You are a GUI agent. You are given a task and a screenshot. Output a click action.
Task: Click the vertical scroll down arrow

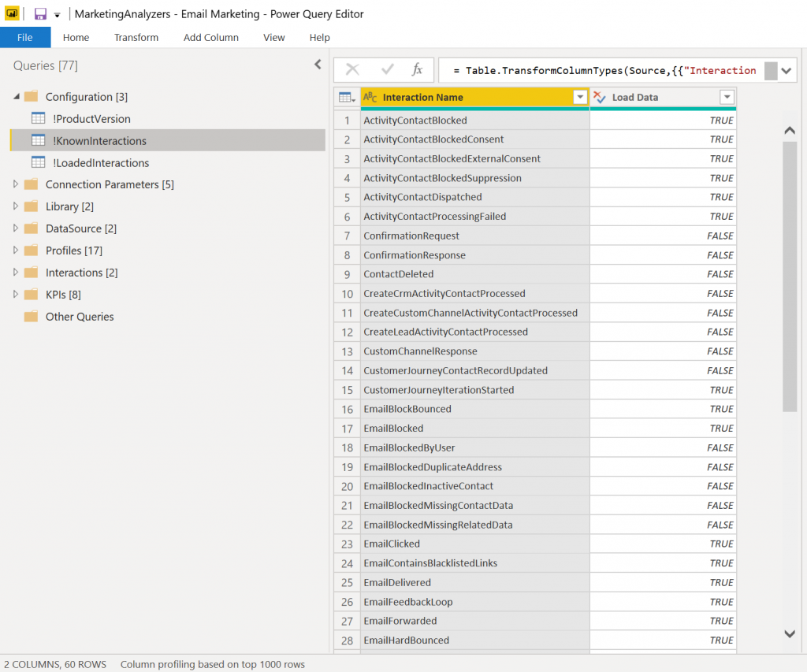(790, 634)
